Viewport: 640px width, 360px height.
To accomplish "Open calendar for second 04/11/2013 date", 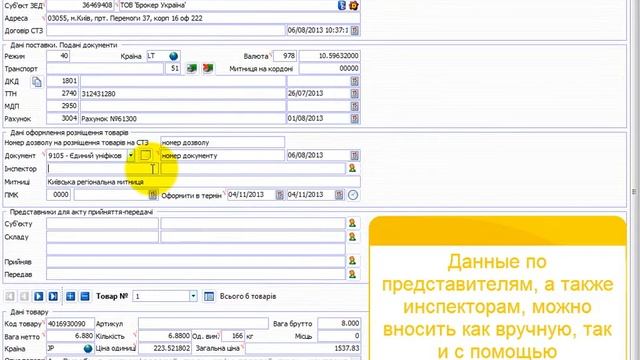I will click(339, 195).
